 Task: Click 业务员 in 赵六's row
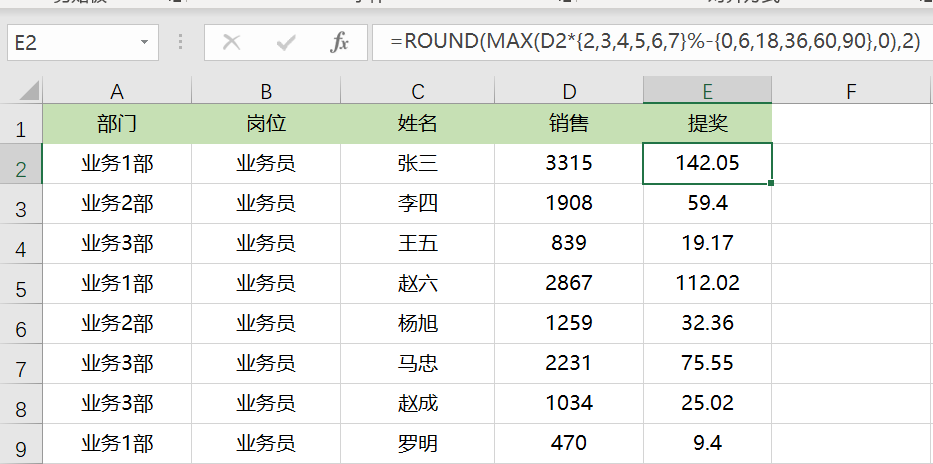click(266, 284)
